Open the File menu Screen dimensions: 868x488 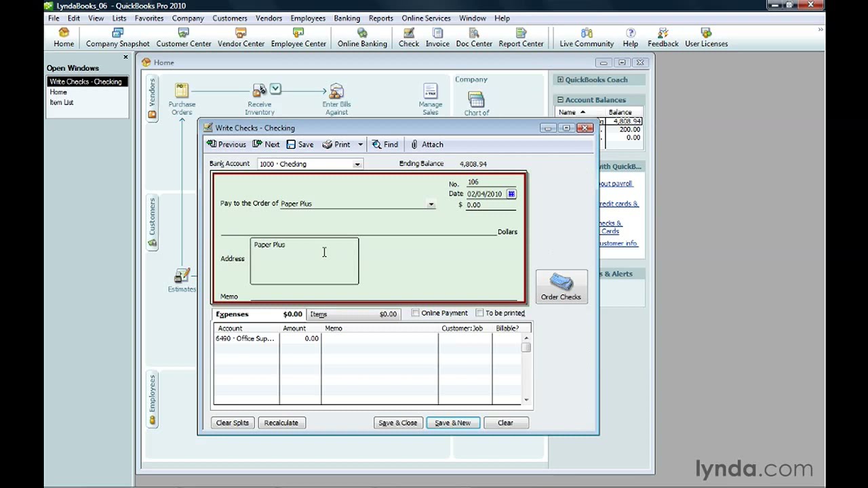[x=54, y=18]
